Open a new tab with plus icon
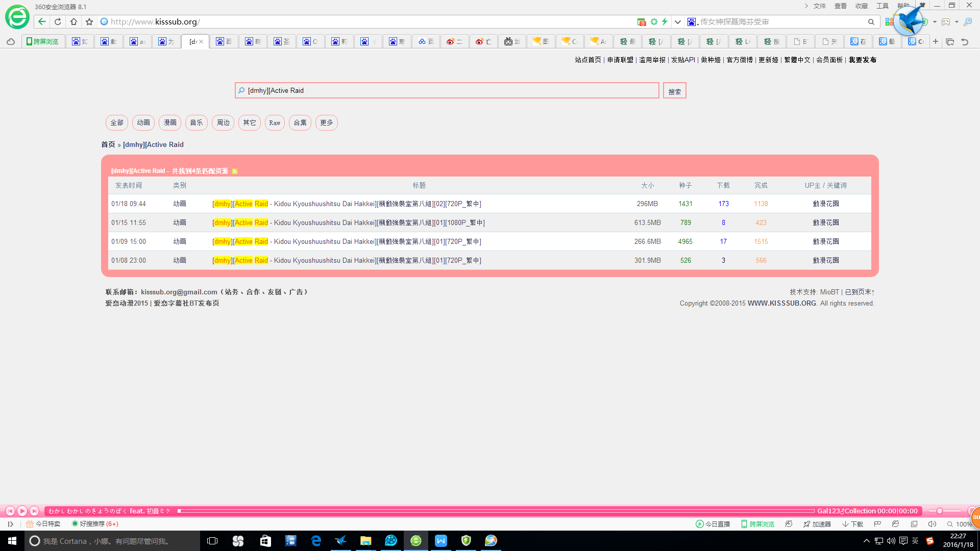 click(936, 41)
